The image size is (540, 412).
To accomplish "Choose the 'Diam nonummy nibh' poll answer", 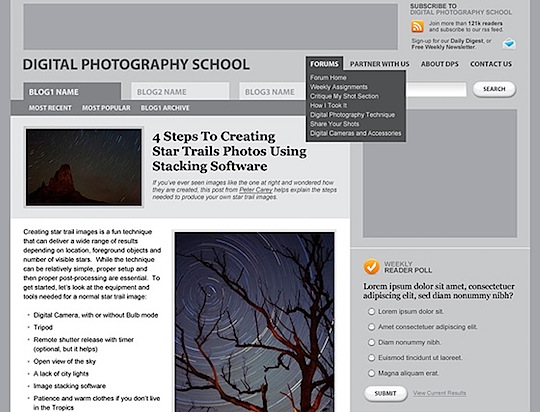I will pyautogui.click(x=371, y=342).
